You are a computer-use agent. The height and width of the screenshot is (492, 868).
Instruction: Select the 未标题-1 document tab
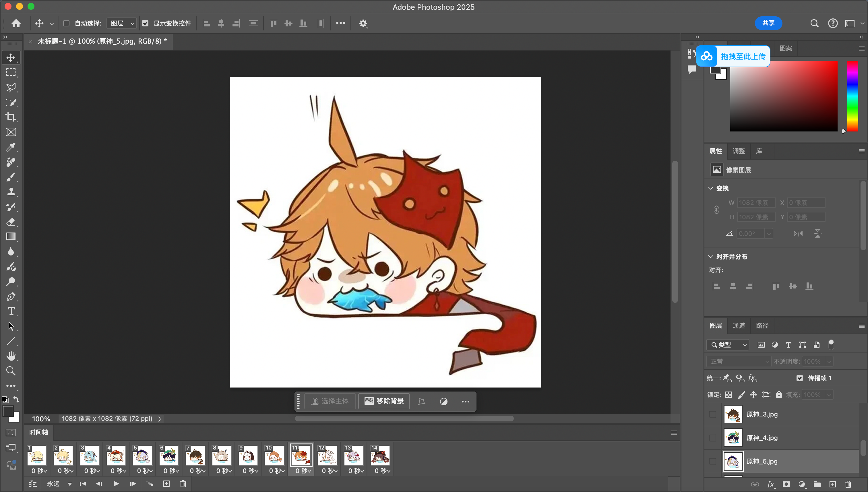[x=102, y=41]
